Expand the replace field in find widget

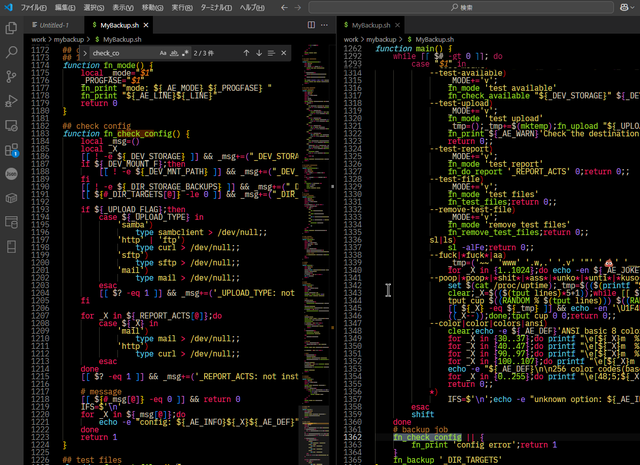pyautogui.click(x=84, y=52)
